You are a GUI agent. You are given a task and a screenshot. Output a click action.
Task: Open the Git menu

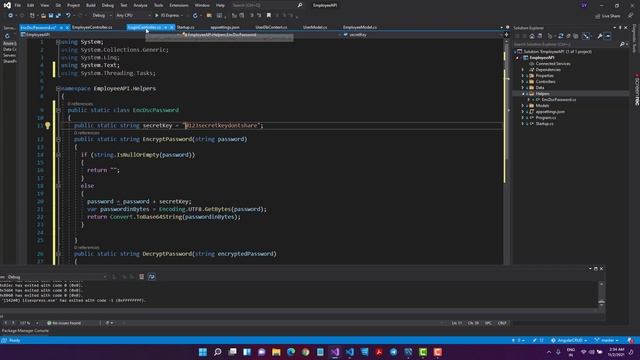58,5
